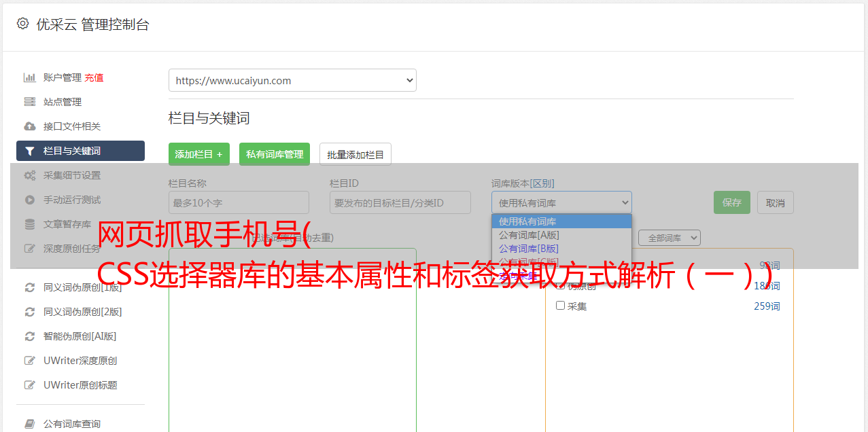
Task: Click the 栏目名称 input field
Action: point(239,202)
